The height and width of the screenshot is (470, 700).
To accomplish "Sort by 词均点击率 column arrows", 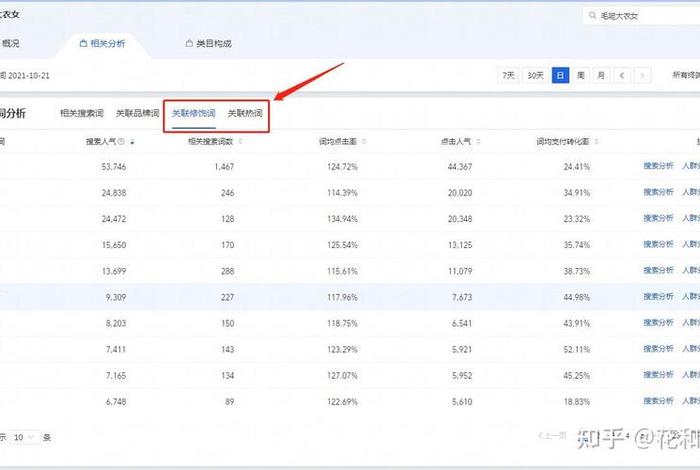I will click(x=364, y=142).
